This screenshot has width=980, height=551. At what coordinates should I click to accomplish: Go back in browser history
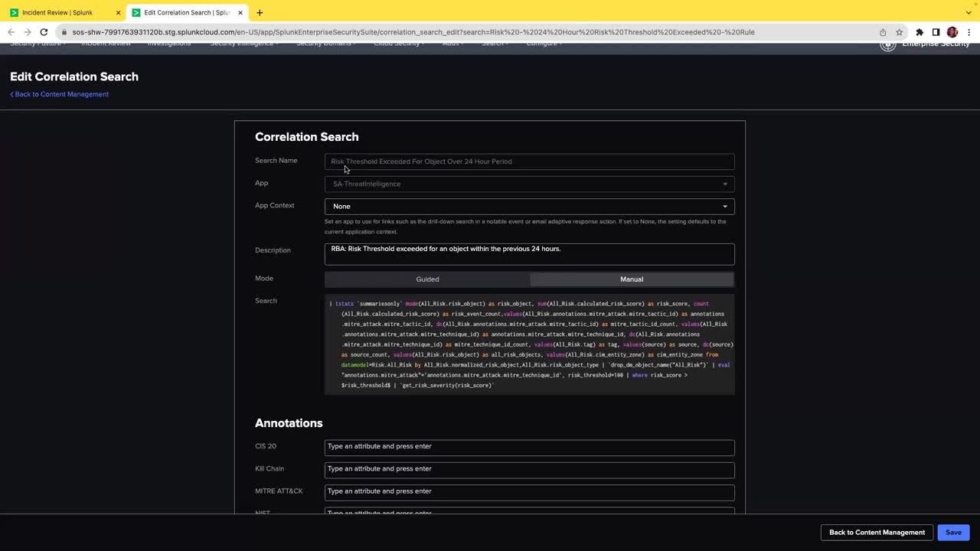coord(11,32)
